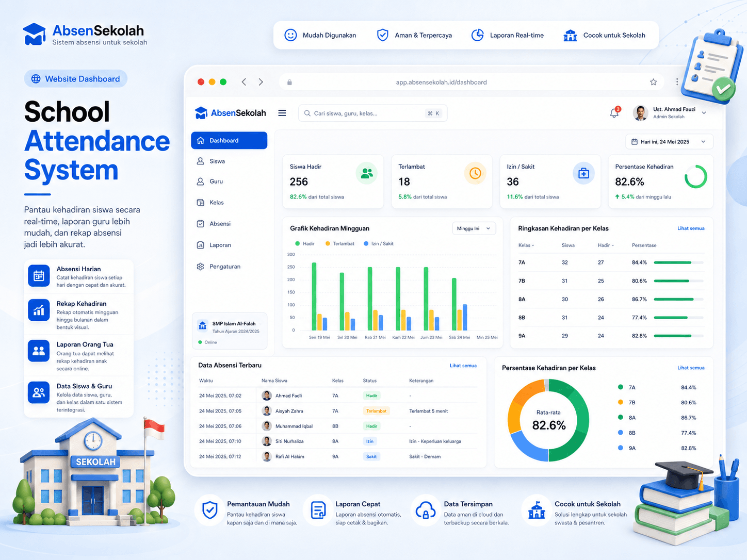Image resolution: width=747 pixels, height=560 pixels.
Task: Click the 8A 86.7% legend entry in donut chart
Action: pos(657,418)
